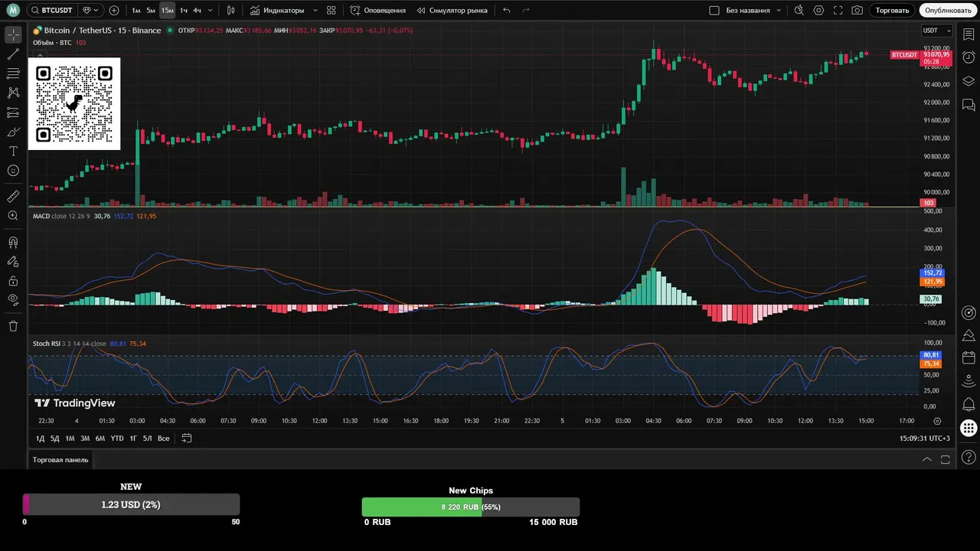Open the Fibonacci tools icon

(x=13, y=73)
